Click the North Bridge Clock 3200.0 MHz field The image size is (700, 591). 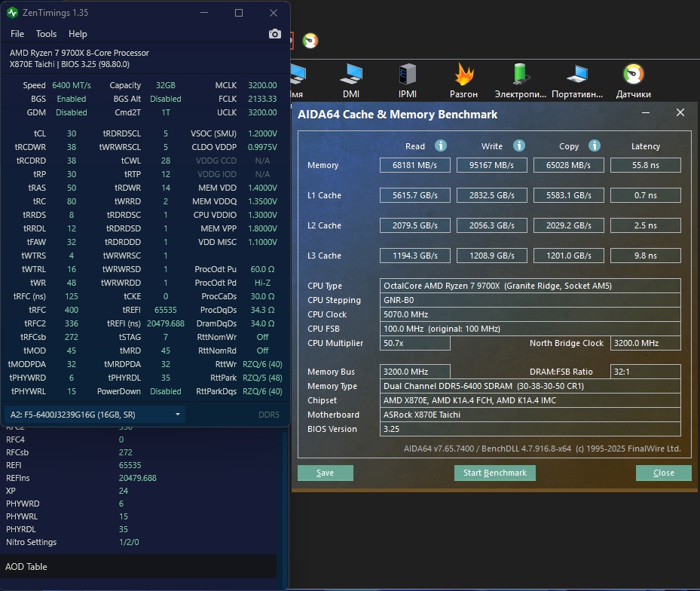click(x=645, y=343)
